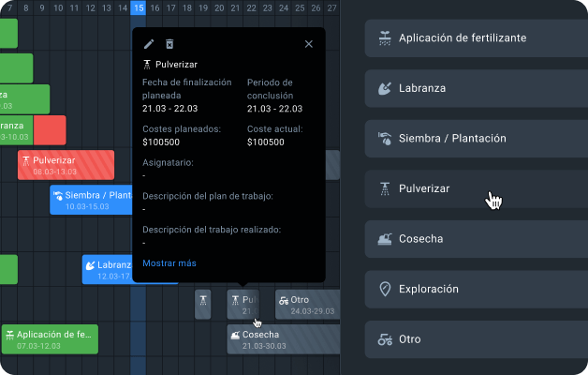Click the tractor icon on the grey Otro bar

point(284,300)
